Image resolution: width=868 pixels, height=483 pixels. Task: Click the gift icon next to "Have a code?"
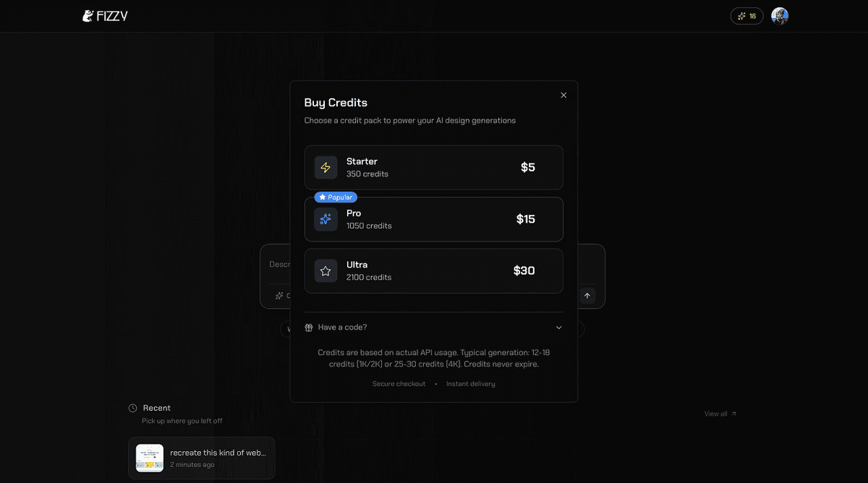pyautogui.click(x=309, y=328)
